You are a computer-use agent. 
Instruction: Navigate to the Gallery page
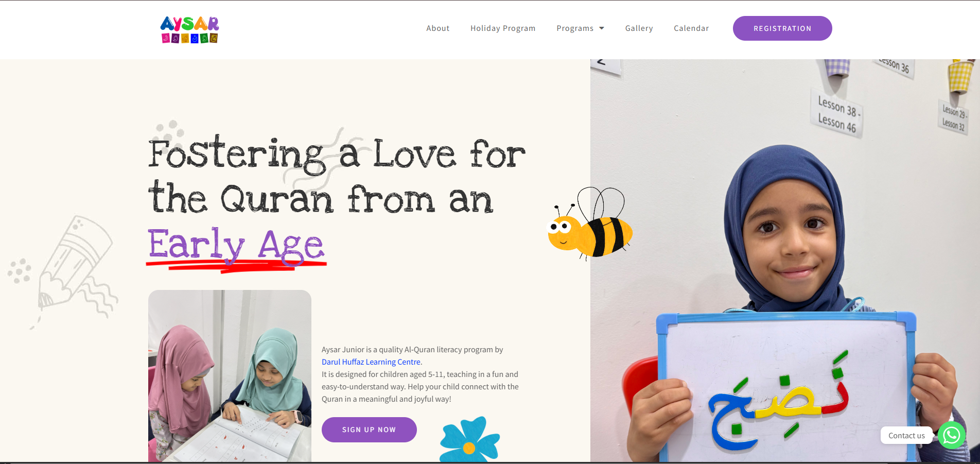tap(639, 28)
